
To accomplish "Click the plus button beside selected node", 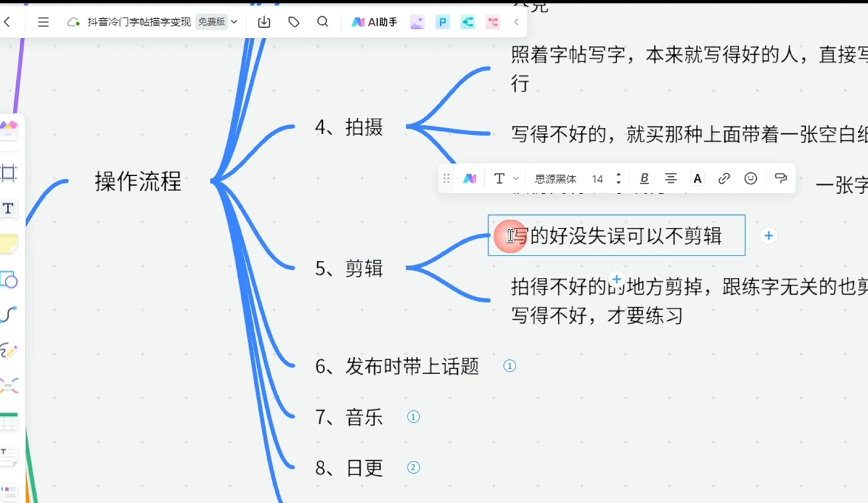I will pyautogui.click(x=768, y=236).
